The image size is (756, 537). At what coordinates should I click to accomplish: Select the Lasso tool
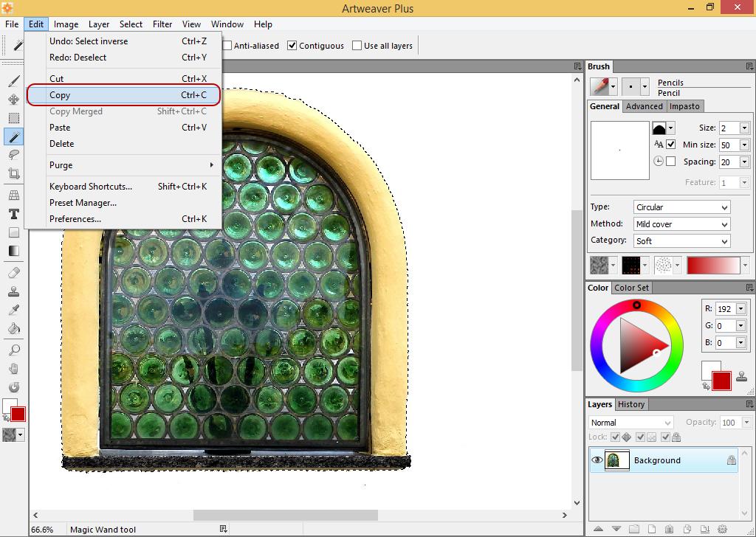point(14,155)
